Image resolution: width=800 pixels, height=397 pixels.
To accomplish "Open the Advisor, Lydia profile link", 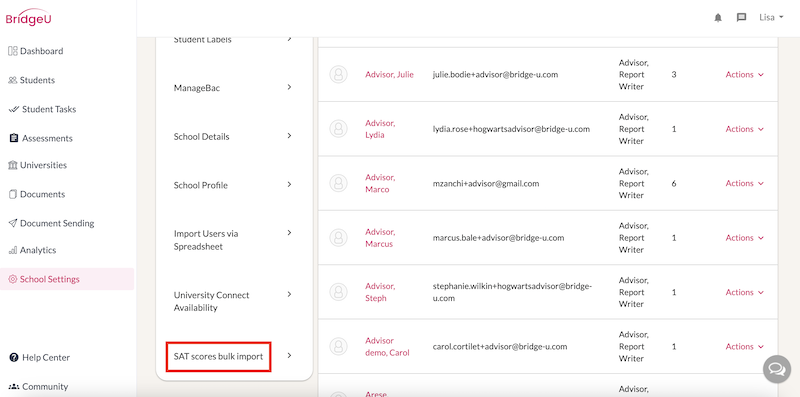I will tap(380, 129).
